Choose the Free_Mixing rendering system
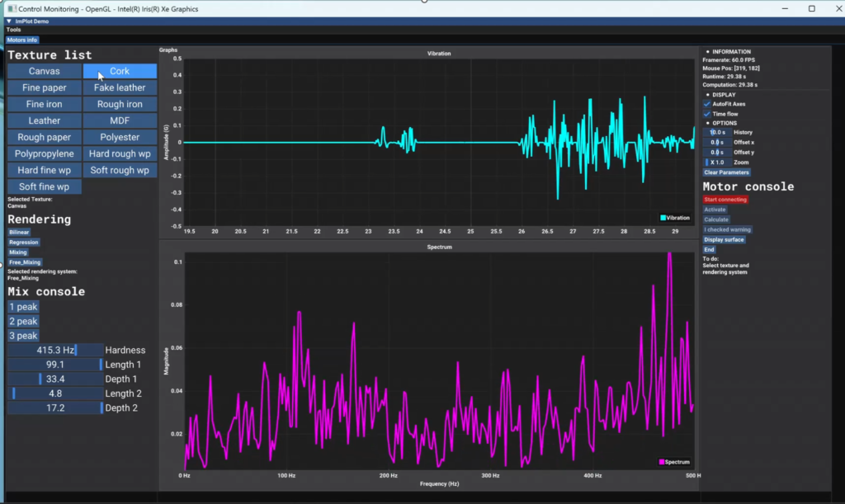The image size is (845, 504). [25, 262]
